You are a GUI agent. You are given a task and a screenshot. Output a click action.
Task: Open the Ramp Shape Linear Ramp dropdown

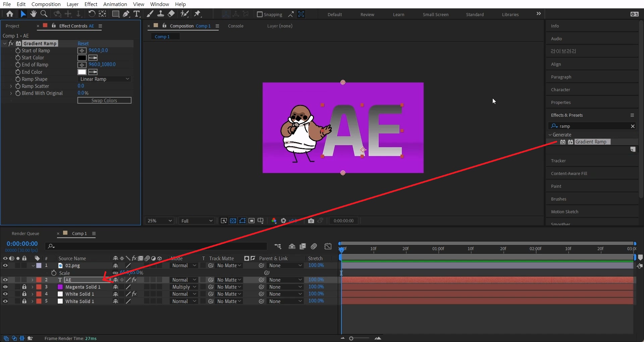104,79
